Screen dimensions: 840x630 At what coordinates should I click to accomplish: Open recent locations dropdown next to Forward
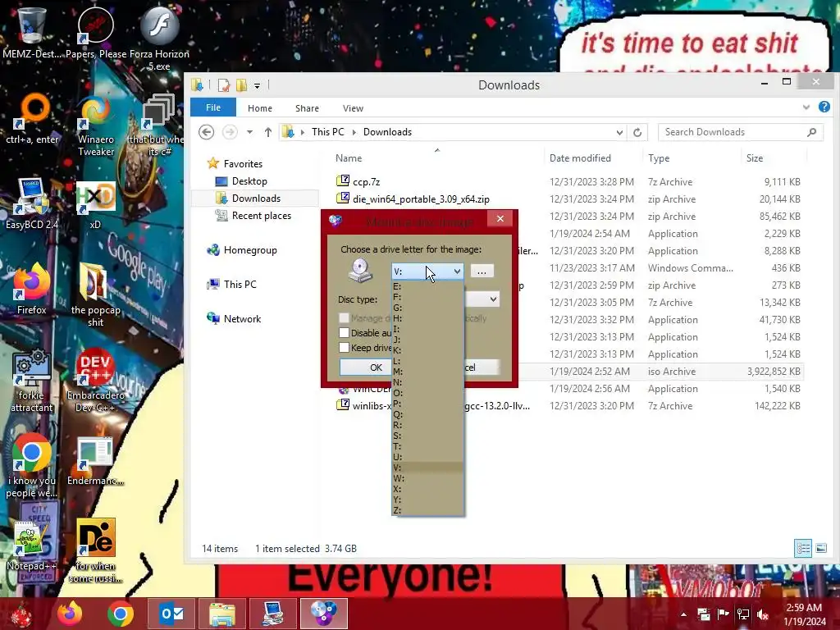tap(249, 132)
